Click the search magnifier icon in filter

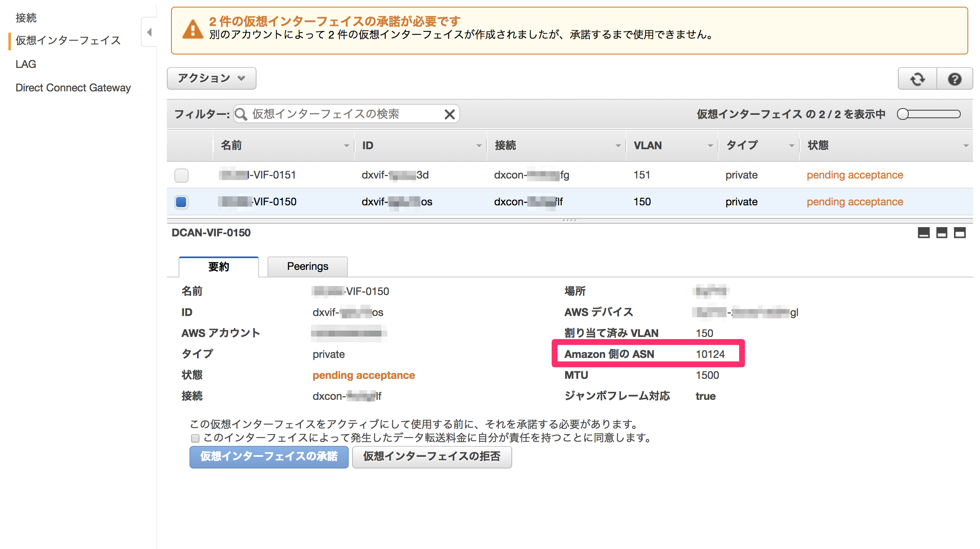[x=241, y=114]
